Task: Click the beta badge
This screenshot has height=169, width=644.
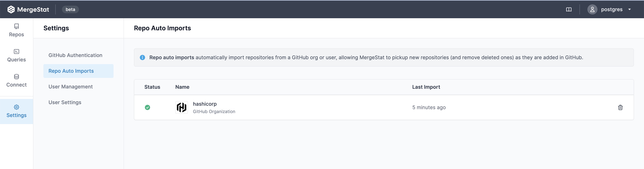Action: click(x=70, y=9)
